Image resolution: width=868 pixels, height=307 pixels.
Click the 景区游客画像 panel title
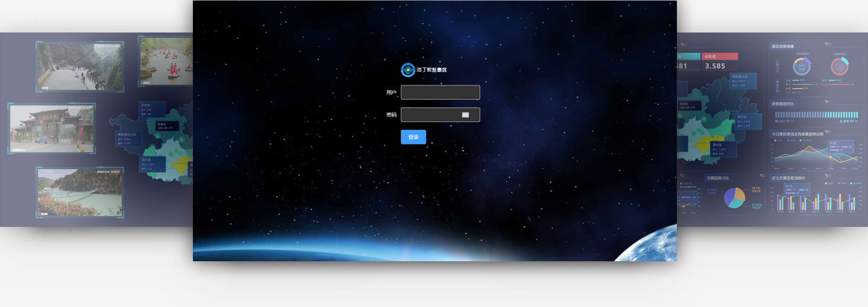click(x=782, y=46)
